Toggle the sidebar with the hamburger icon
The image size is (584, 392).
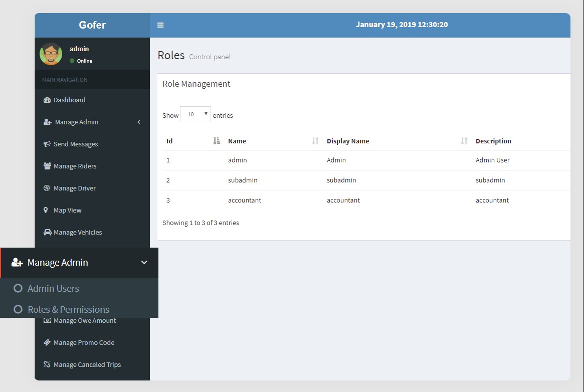pos(160,24)
